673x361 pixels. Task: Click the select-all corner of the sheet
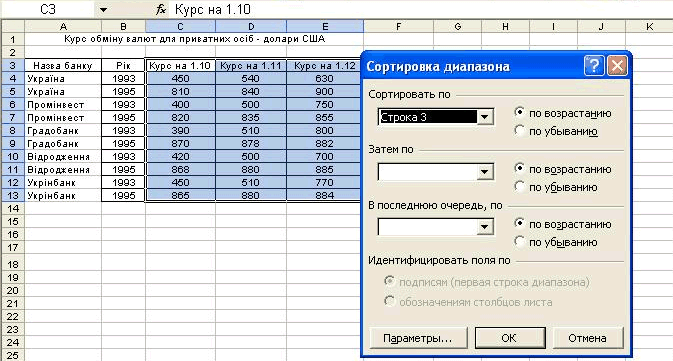[x=13, y=27]
